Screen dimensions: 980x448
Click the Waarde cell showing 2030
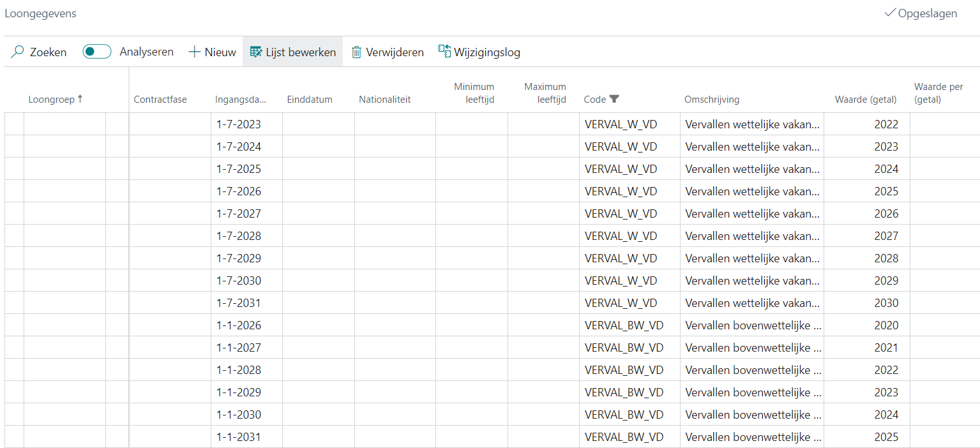[x=886, y=303]
